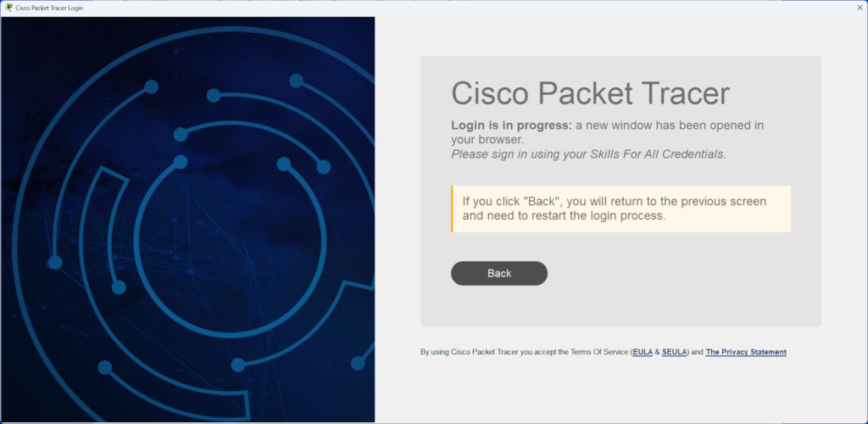Click the "Cisco Packet Tracer" heading

[590, 92]
